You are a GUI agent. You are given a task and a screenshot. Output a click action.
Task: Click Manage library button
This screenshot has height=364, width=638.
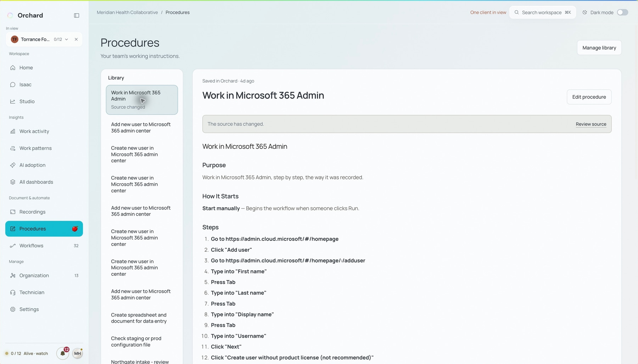point(599,48)
